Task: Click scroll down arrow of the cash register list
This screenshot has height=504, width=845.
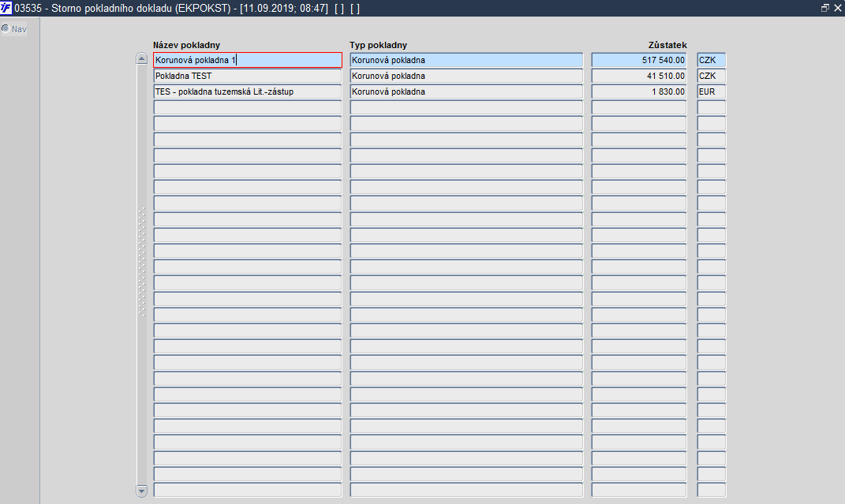Action: [142, 491]
